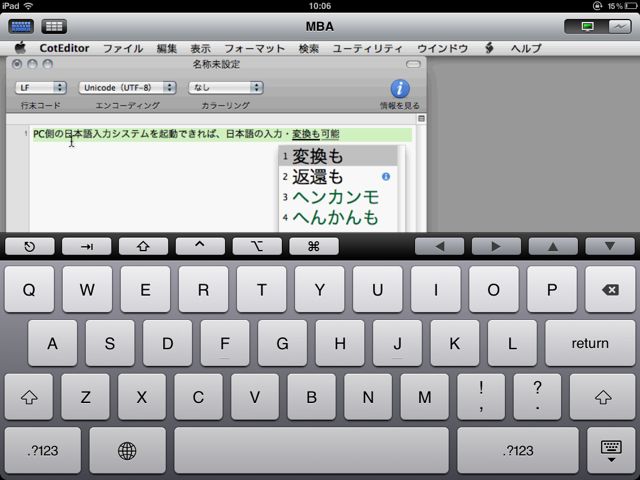
Task: Open the ファイル menu
Action: 123,49
